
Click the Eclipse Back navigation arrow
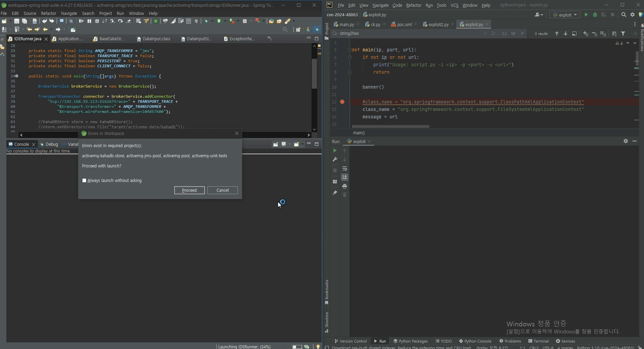coord(45,30)
